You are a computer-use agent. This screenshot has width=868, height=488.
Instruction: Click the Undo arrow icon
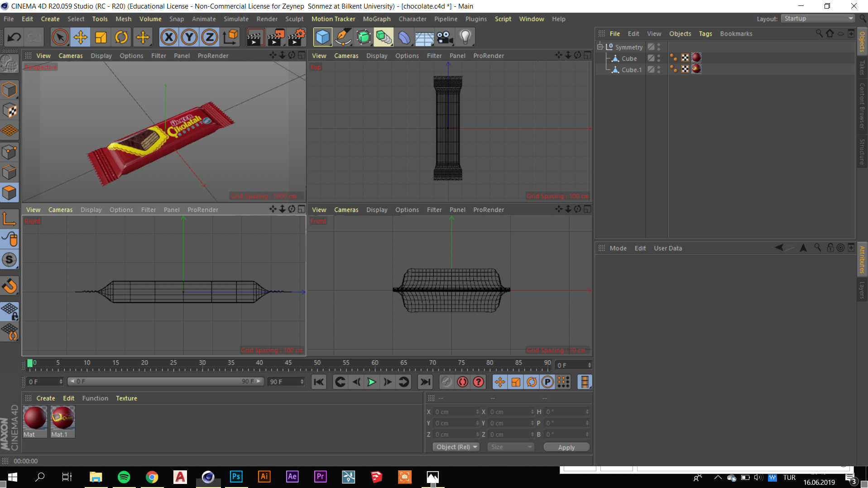click(14, 37)
